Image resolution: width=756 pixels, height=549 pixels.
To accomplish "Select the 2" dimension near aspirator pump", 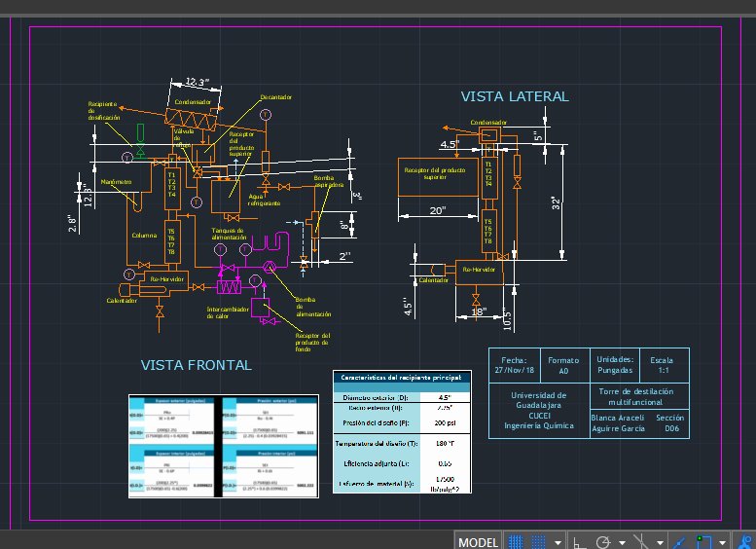I will tap(344, 256).
